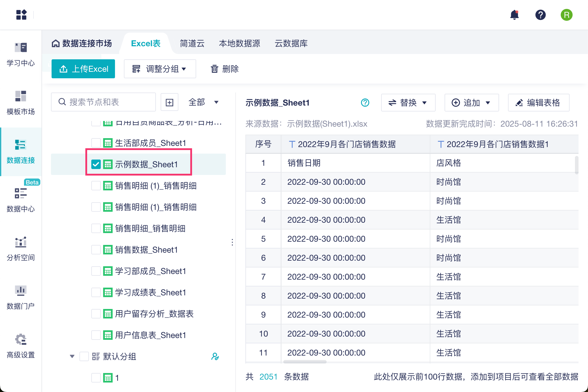This screenshot has height=392, width=588.
Task: Tick the 销售数据_Sheet1 checkbox
Action: coord(96,250)
